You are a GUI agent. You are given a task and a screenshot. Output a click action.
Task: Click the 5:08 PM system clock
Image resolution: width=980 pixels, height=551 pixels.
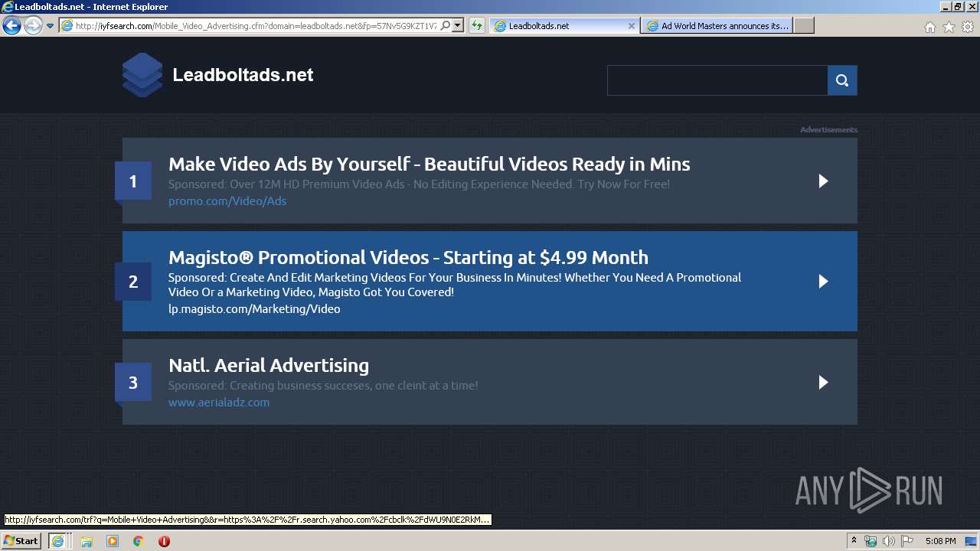(941, 541)
